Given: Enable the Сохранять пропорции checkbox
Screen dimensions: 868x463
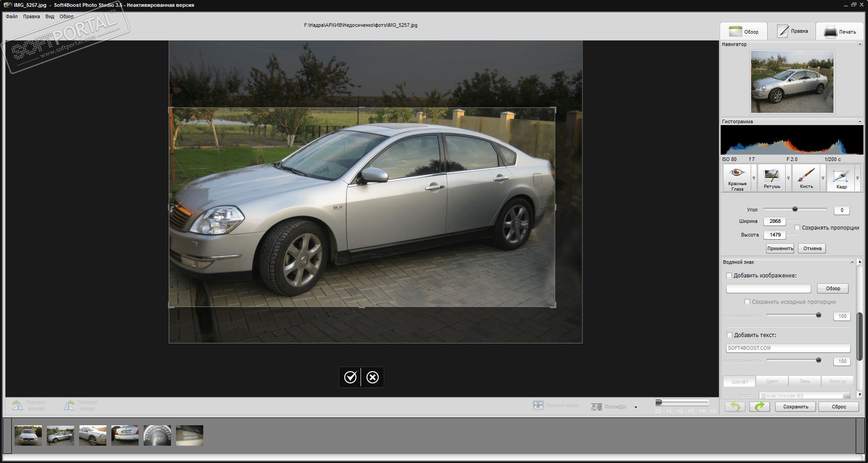Looking at the screenshot, I should pyautogui.click(x=797, y=227).
